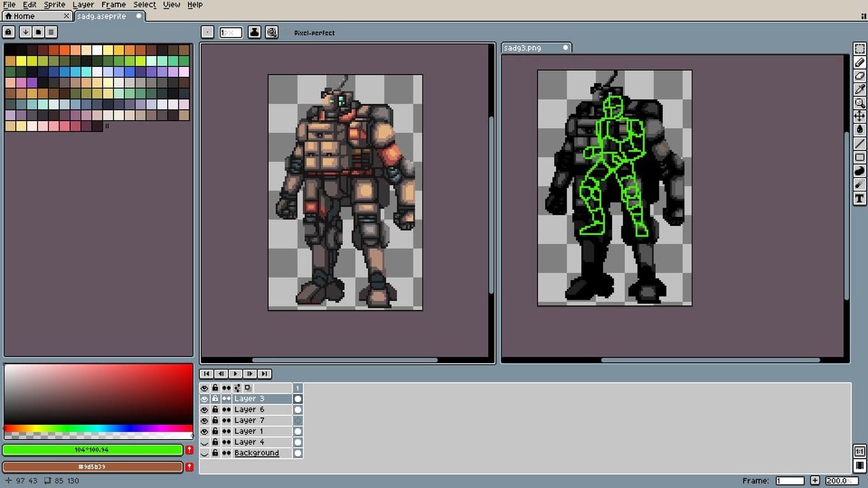868x488 pixels.
Task: Select the Text tool
Action: pyautogui.click(x=860, y=198)
